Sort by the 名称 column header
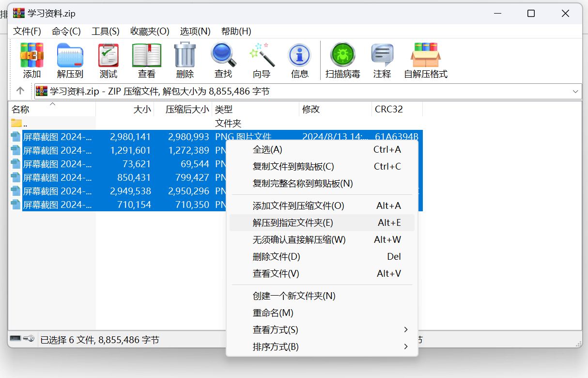 click(52, 109)
